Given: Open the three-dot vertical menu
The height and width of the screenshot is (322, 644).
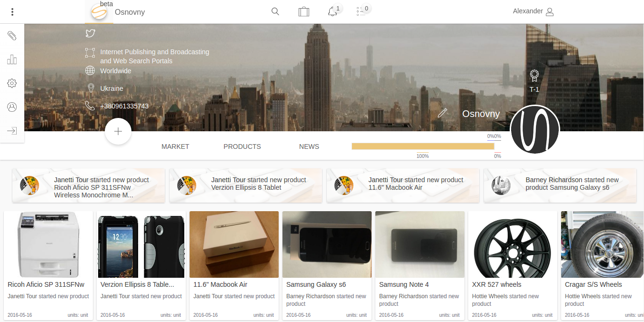Looking at the screenshot, I should click(x=12, y=12).
